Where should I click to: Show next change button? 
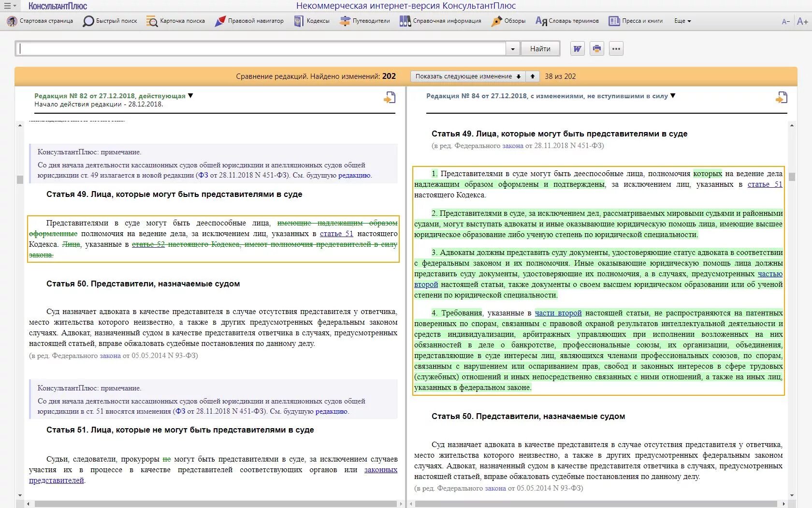[468, 76]
